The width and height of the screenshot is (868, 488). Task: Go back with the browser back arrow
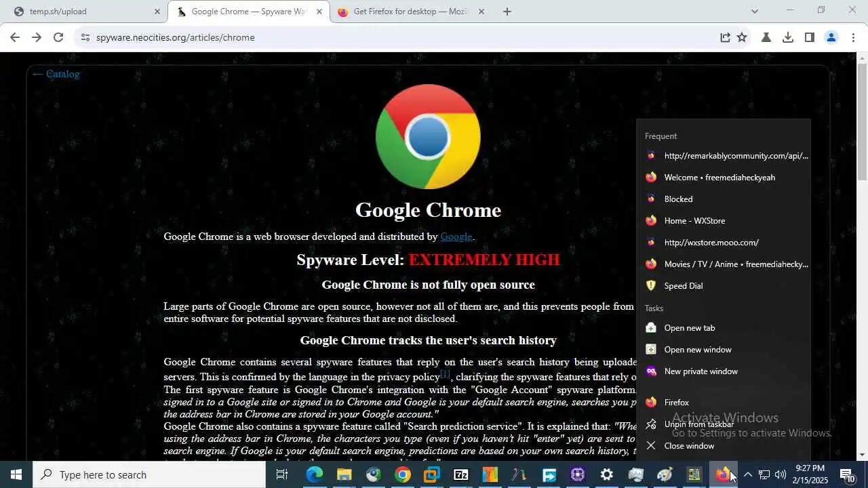point(14,37)
